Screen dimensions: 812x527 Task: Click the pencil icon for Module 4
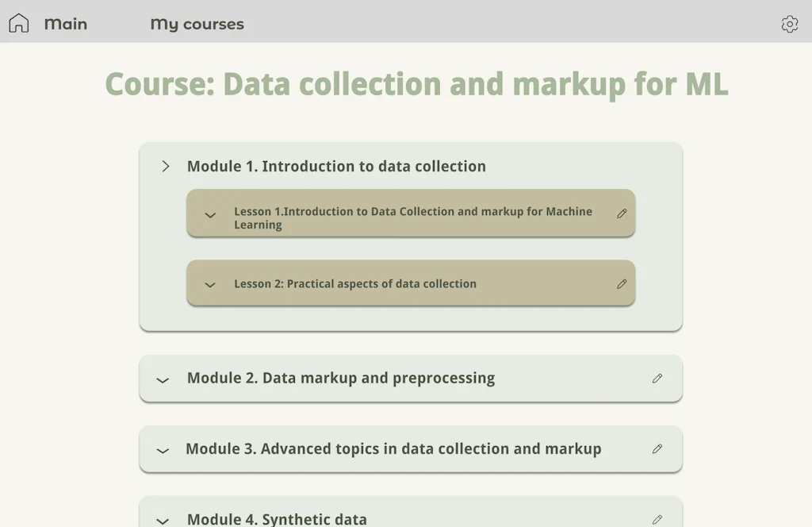coord(657,520)
